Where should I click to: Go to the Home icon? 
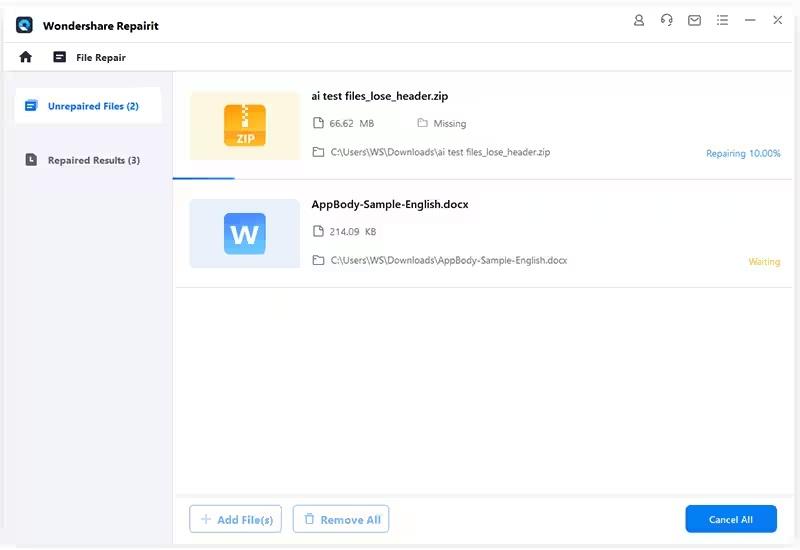point(26,57)
